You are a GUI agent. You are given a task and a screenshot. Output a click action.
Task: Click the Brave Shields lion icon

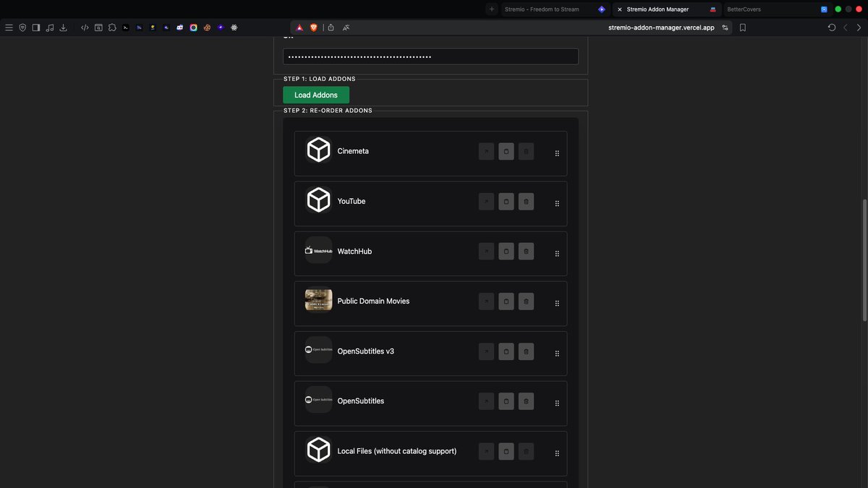tap(314, 27)
